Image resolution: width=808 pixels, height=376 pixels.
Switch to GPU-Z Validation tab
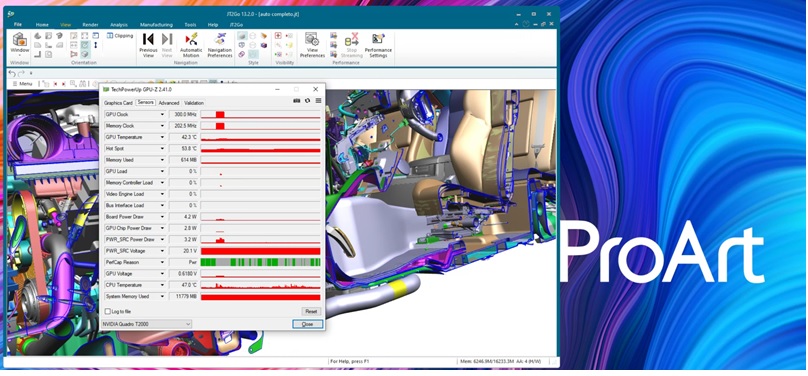coord(194,103)
